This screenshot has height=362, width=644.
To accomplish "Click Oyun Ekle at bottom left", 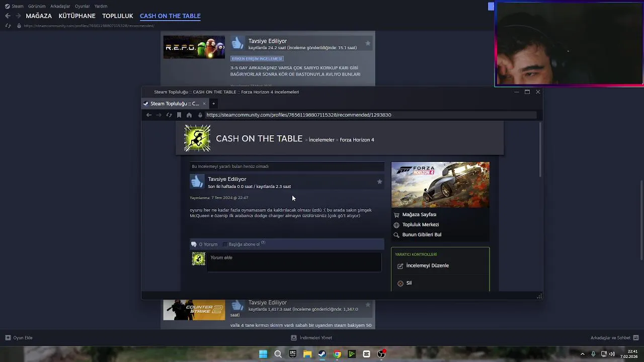I will [x=19, y=338].
